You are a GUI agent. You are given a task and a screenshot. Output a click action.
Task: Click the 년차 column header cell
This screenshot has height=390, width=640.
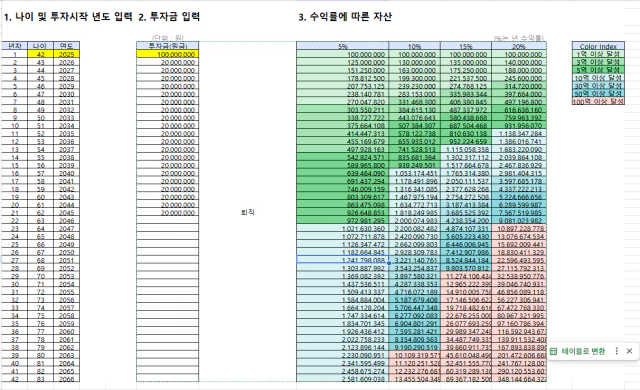tap(15, 46)
